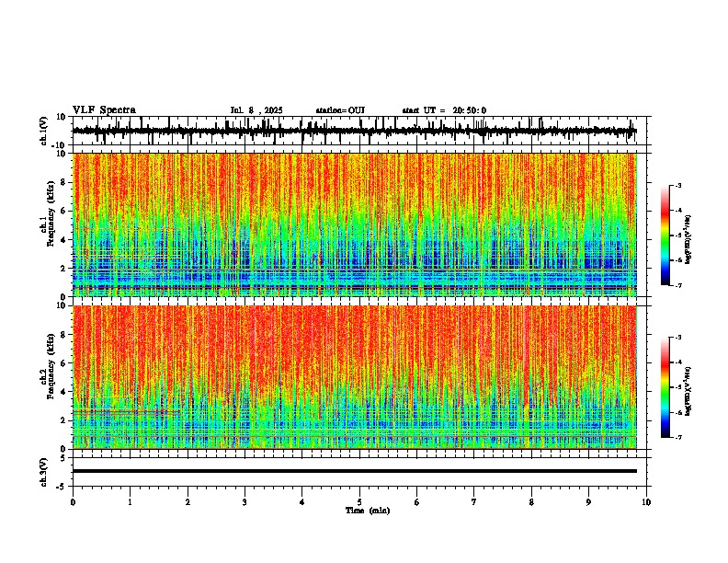The height and width of the screenshot is (563, 728).
Task: Click inside the ch.1 voltage waveform panel
Action: 358,131
